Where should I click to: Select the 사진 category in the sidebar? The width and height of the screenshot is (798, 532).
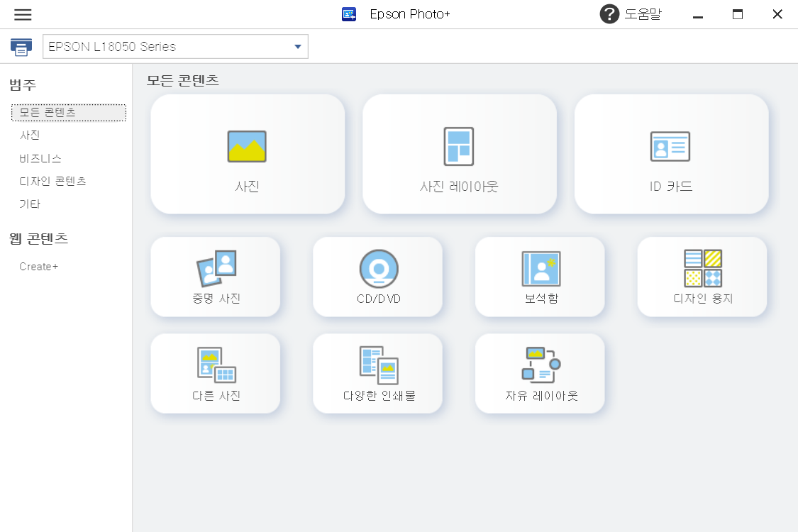(x=30, y=135)
